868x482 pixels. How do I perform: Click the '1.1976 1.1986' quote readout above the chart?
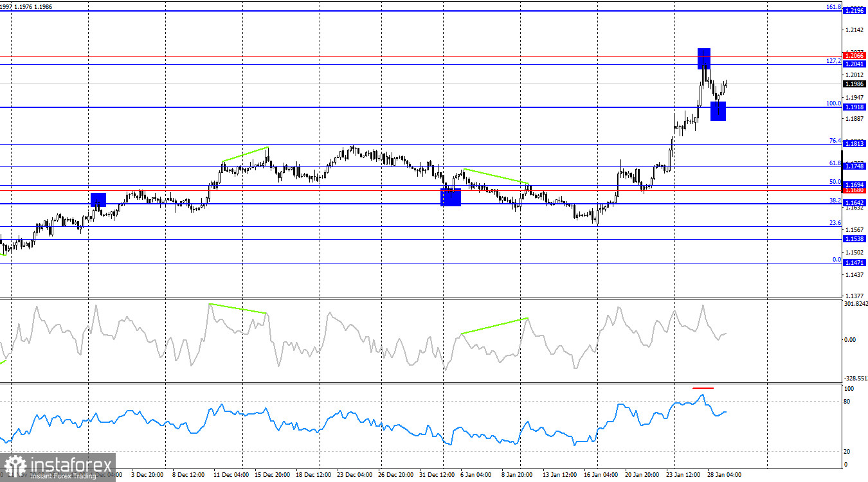tap(33, 6)
